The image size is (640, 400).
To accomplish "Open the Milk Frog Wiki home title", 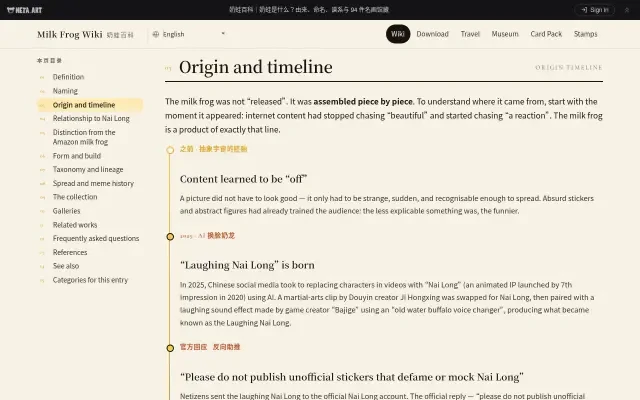I will 70,34.
